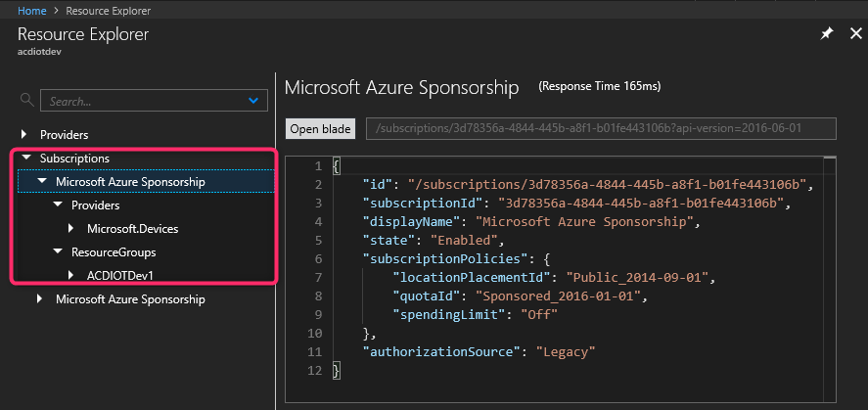Pin the Resource Explorer blade
Image resolution: width=868 pixels, height=410 pixels.
[x=827, y=33]
